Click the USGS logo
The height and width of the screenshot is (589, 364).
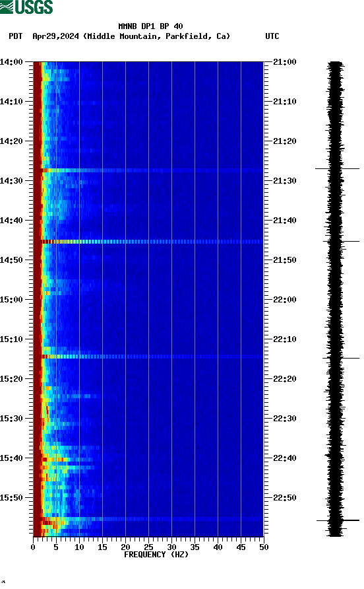26,7
